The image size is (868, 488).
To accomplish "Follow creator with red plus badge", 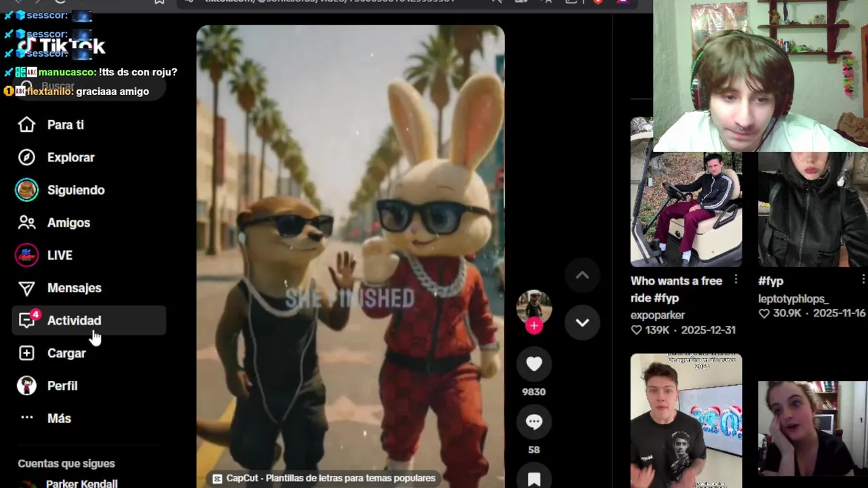I will click(534, 325).
